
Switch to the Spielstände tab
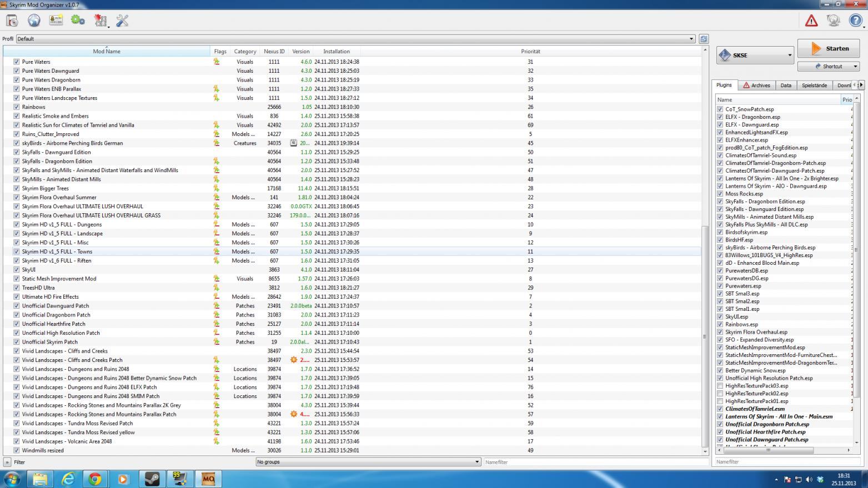[x=814, y=85]
